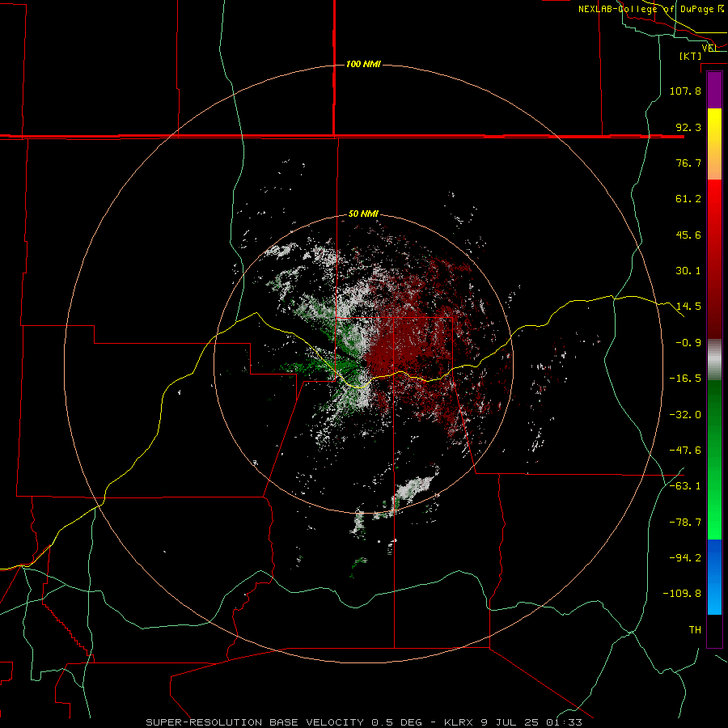The width and height of the screenshot is (728, 728).
Task: Click the -94.2 velocity scale label
Action: pyautogui.click(x=685, y=558)
